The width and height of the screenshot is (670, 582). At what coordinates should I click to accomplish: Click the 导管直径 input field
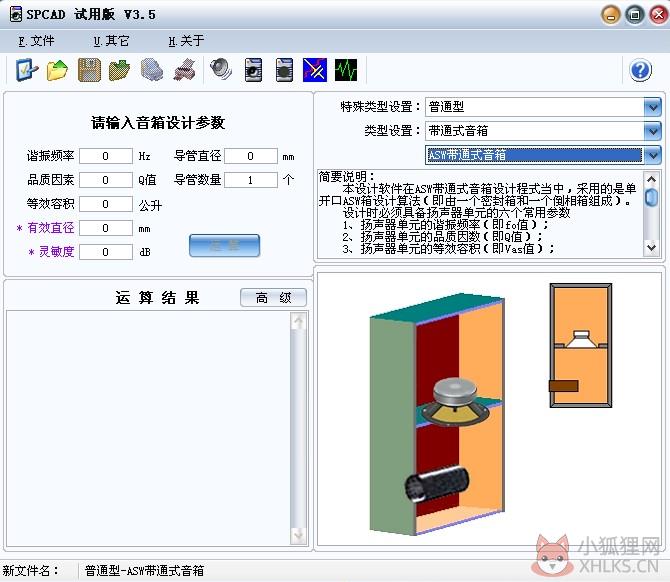click(251, 156)
